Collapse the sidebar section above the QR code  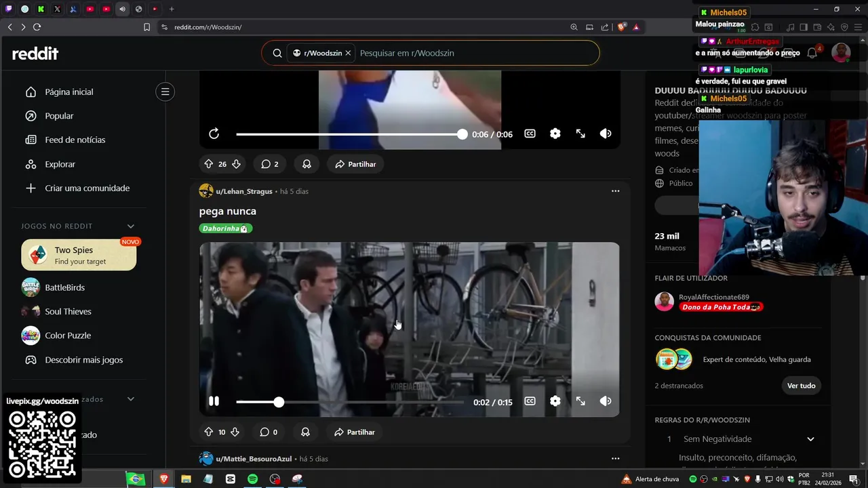click(131, 399)
